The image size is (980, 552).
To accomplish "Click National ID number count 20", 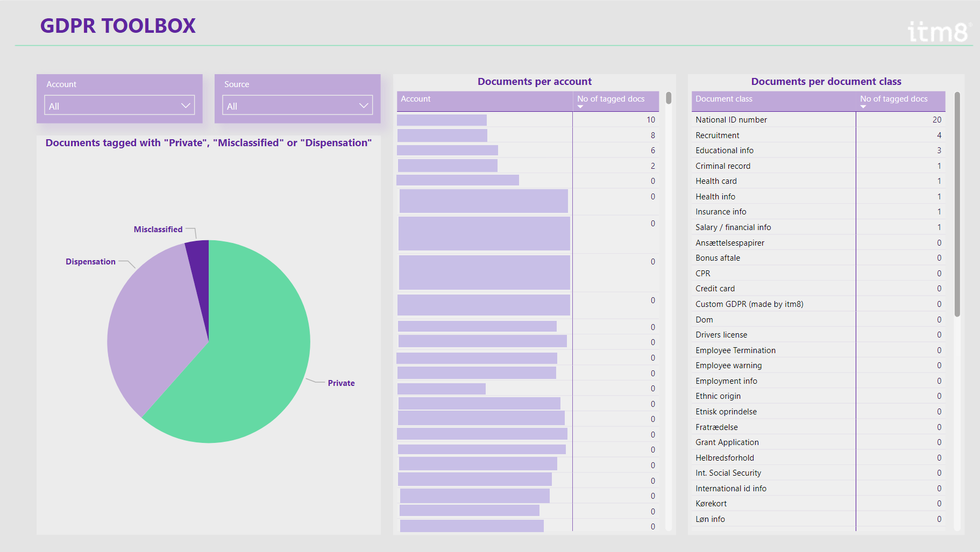I will tap(937, 120).
